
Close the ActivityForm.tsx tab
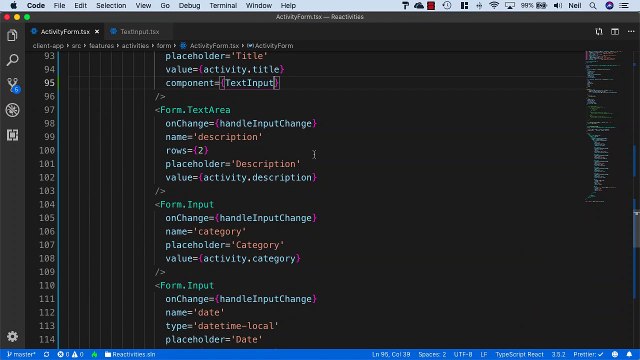[x=97, y=31]
